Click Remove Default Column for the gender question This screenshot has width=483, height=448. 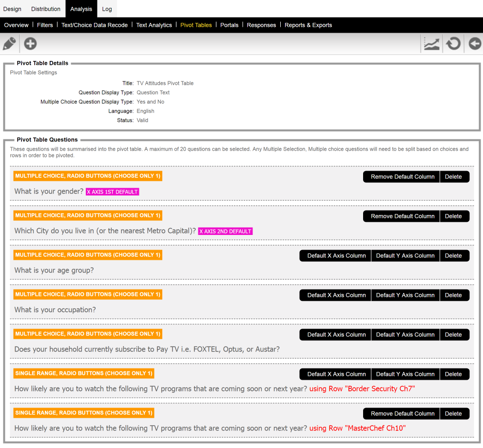(401, 176)
